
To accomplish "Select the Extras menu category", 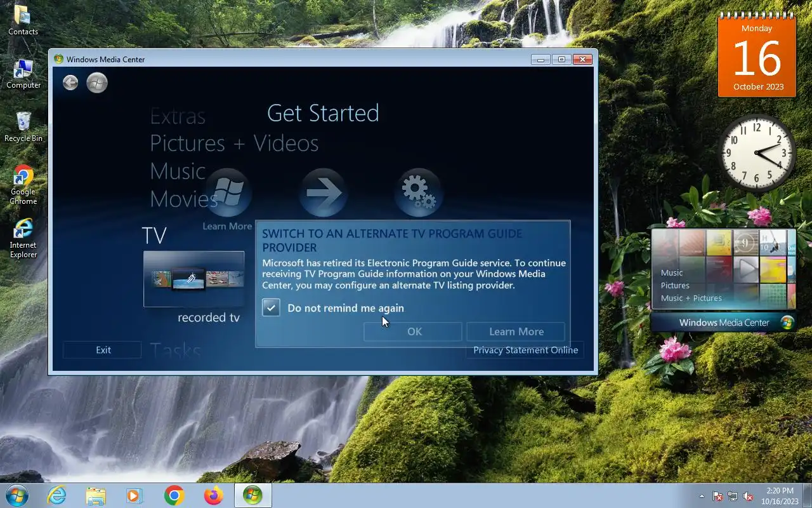I will (x=178, y=116).
